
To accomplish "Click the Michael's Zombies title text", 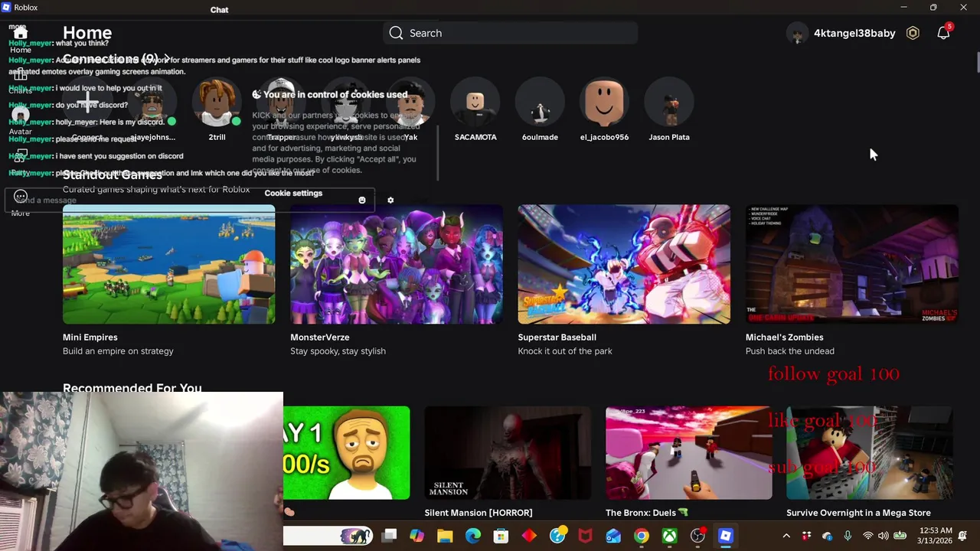I will (x=785, y=337).
